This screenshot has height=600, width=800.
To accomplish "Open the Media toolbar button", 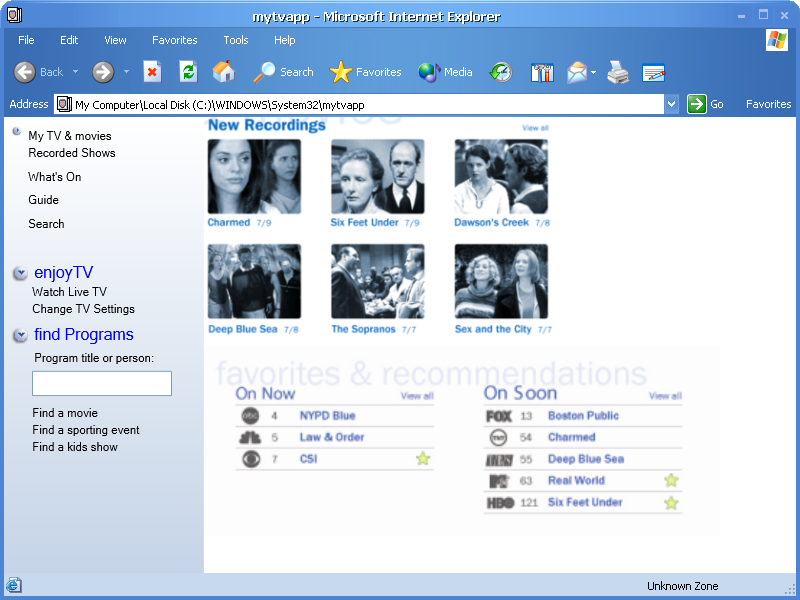I will pos(446,72).
